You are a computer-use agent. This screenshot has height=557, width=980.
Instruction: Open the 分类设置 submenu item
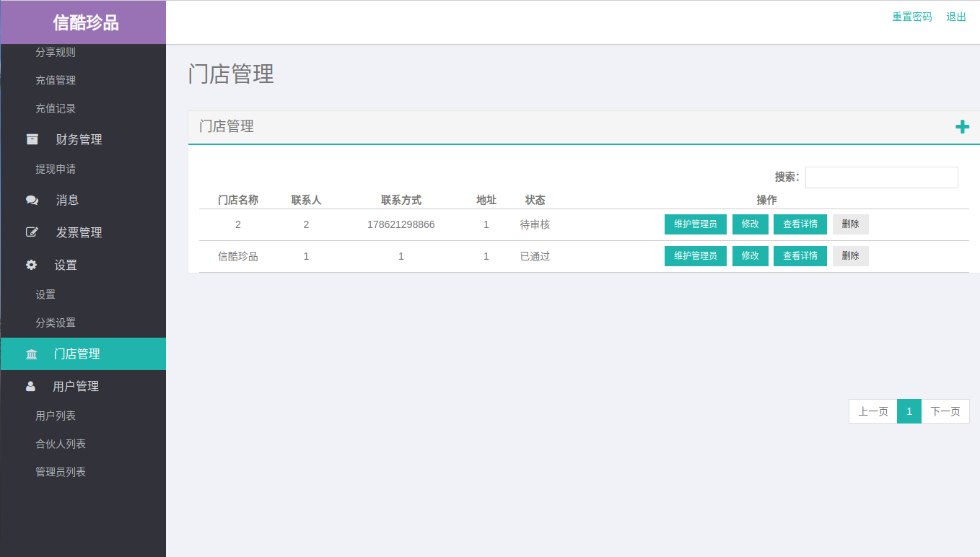pyautogui.click(x=56, y=323)
